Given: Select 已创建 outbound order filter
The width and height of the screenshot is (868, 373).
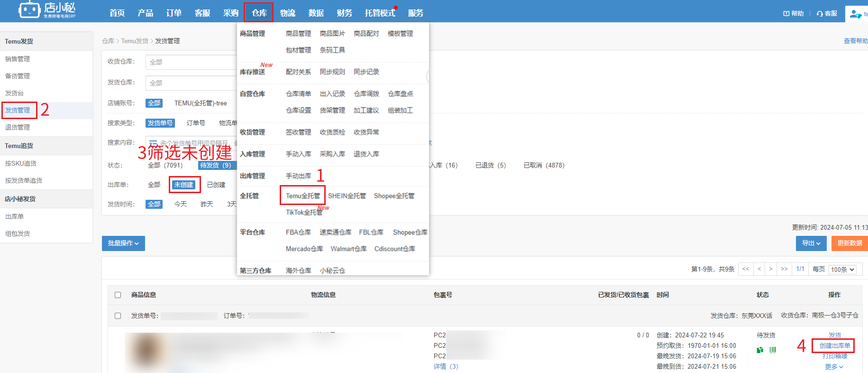Looking at the screenshot, I should [x=216, y=185].
